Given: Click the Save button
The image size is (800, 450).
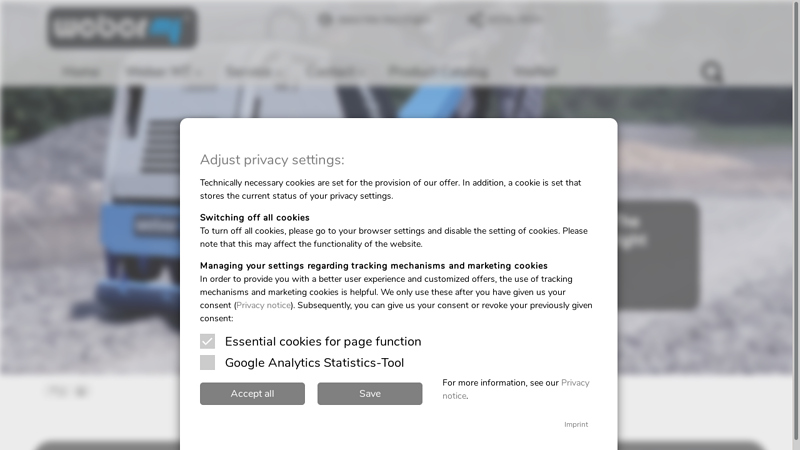Looking at the screenshot, I should pos(370,394).
